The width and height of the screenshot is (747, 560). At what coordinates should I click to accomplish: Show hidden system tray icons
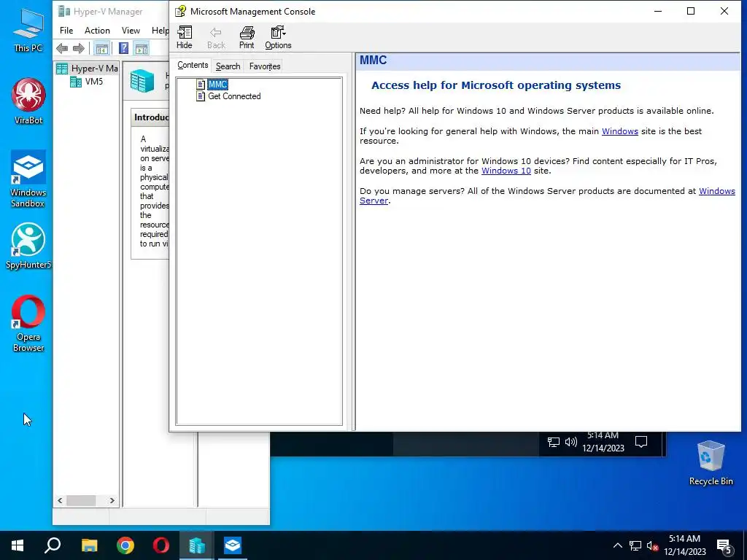(x=617, y=545)
